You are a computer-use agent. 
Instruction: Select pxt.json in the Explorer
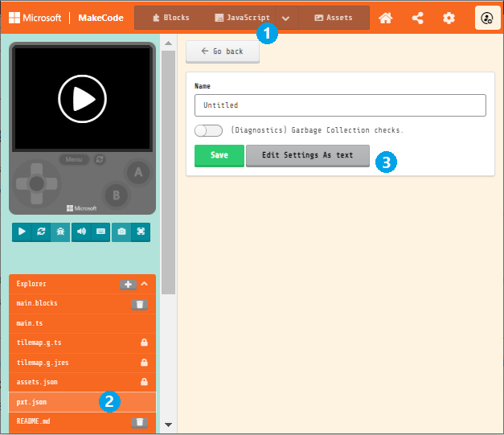82,402
